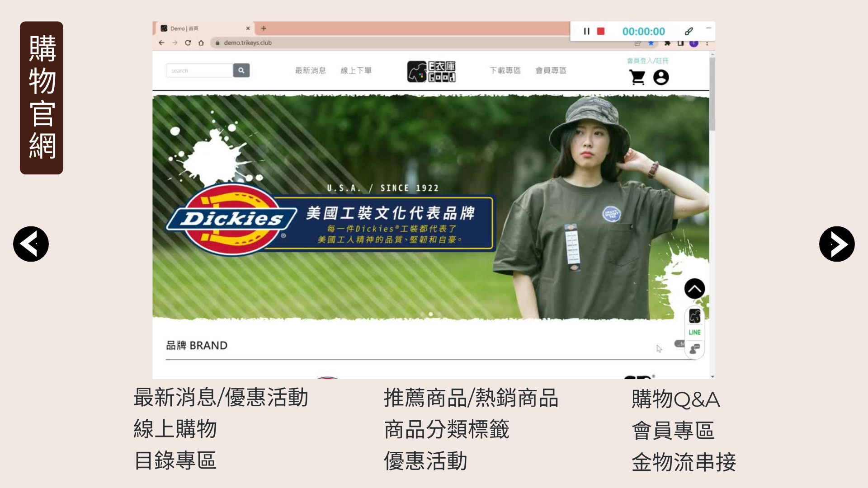Screen dimensions: 868x488
Task: Open the browser extensions puzzle icon
Action: [x=667, y=43]
